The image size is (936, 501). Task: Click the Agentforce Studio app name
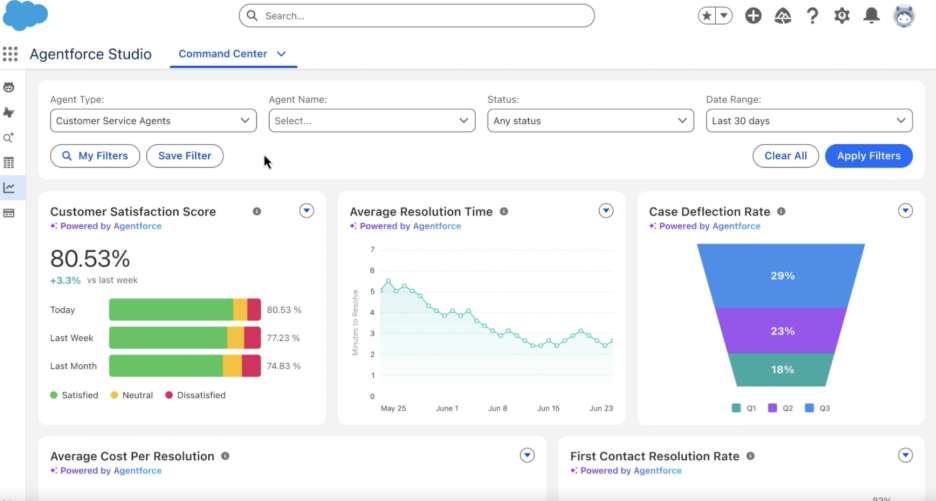coord(91,54)
